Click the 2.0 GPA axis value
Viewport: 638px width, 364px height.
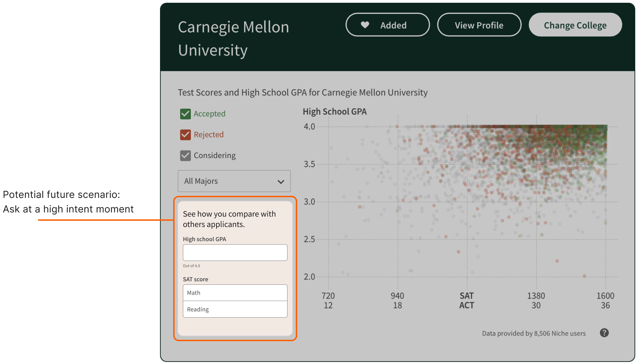pyautogui.click(x=309, y=277)
